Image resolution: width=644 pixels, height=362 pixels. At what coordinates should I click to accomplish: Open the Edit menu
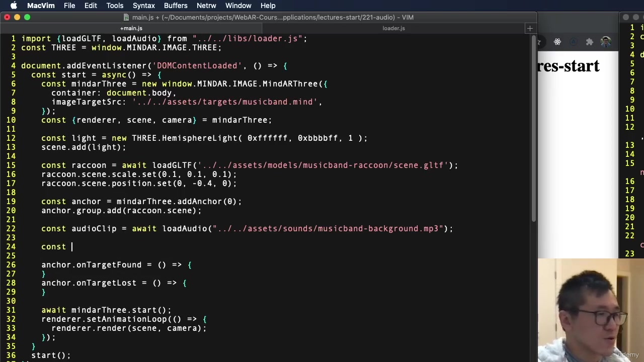click(91, 6)
